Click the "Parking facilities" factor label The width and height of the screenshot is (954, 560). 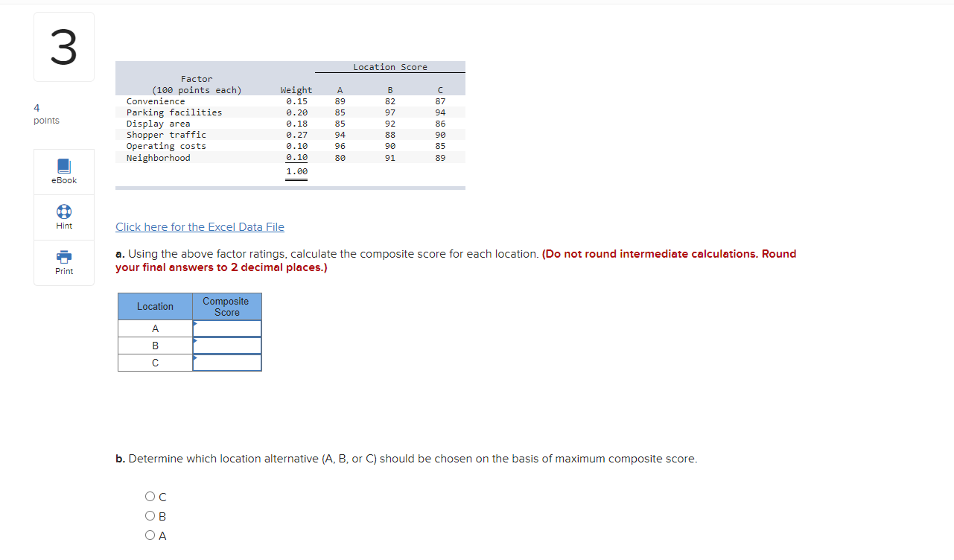tap(174, 112)
